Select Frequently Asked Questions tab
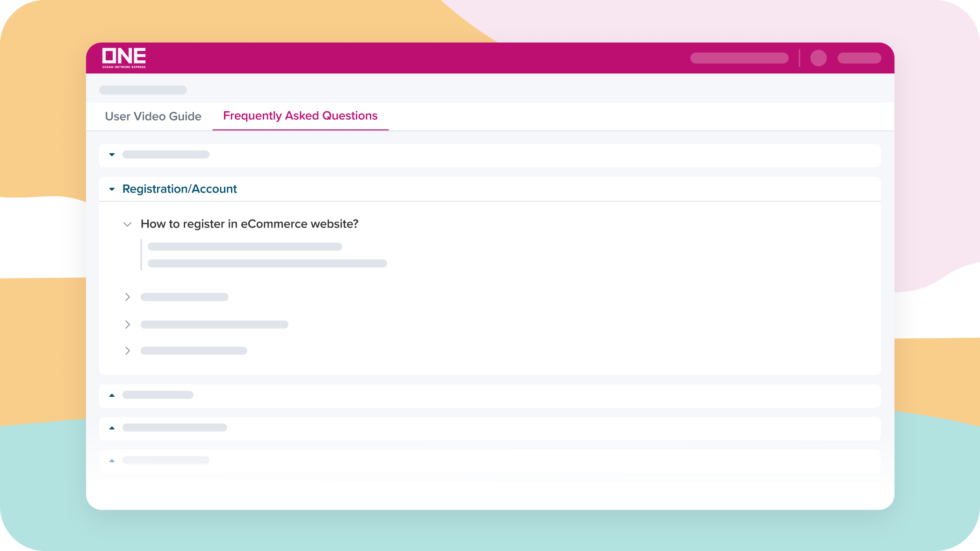 300,116
